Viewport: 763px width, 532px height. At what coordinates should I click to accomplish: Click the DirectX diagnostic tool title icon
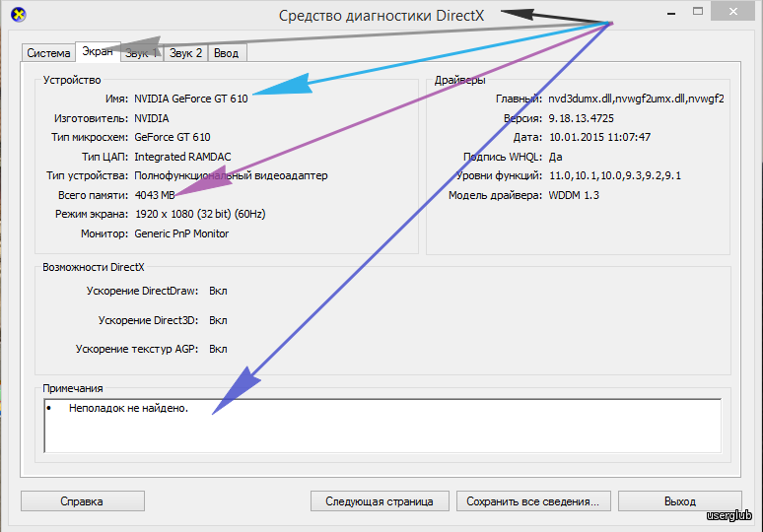pyautogui.click(x=19, y=15)
